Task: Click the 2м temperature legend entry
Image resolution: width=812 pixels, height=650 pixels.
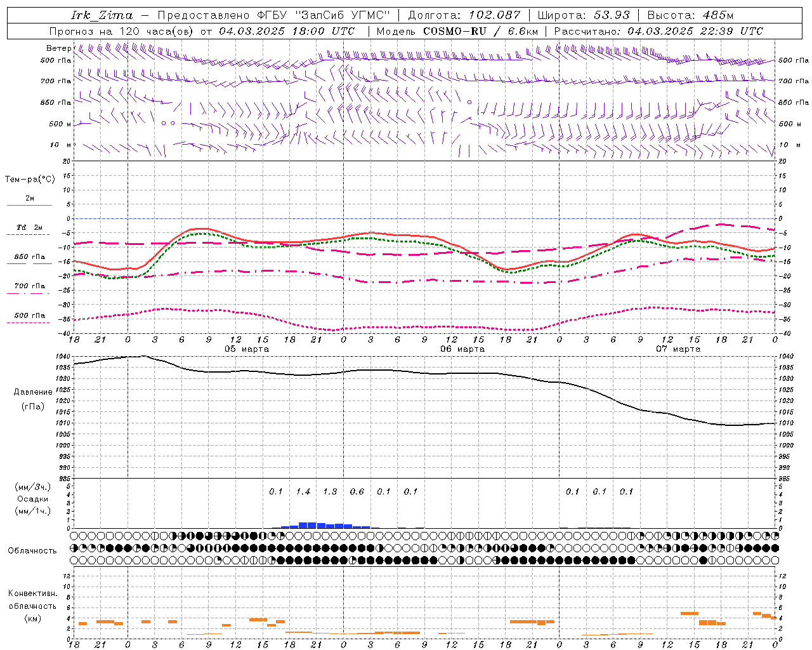Action: 30,199
